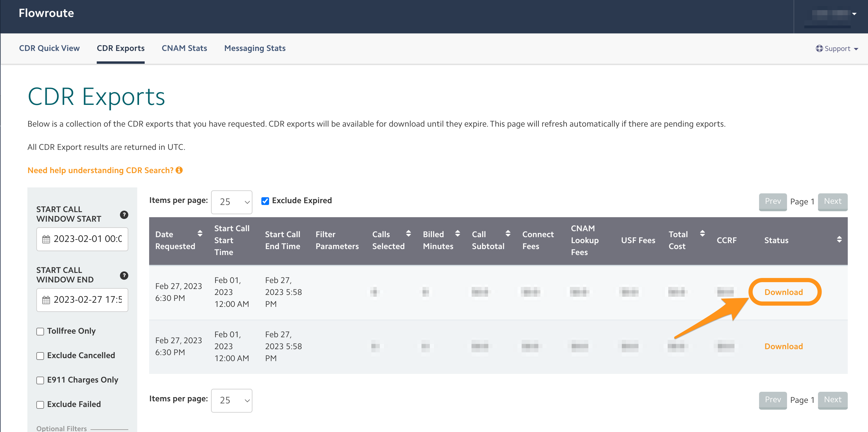
Task: Click help icon for Start Call Window End
Action: 124,276
